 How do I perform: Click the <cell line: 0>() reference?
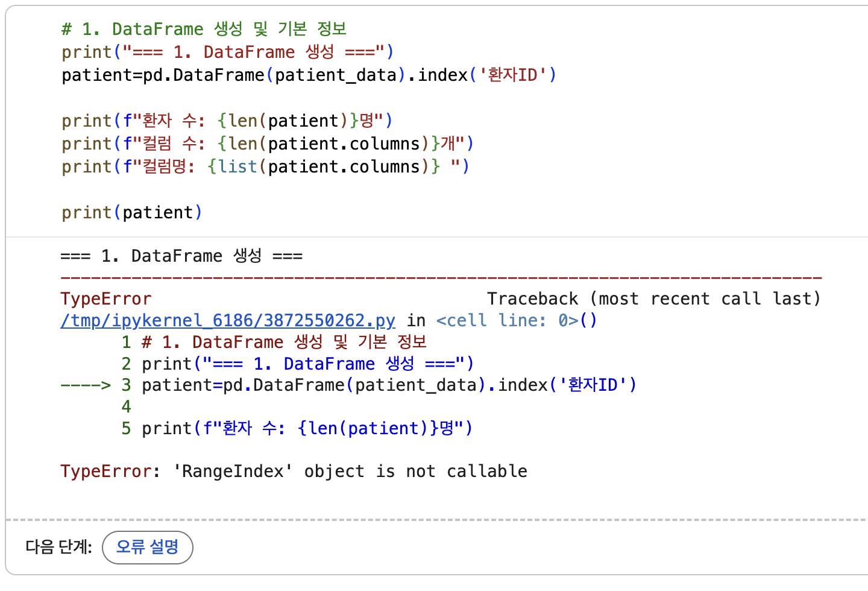point(517,320)
